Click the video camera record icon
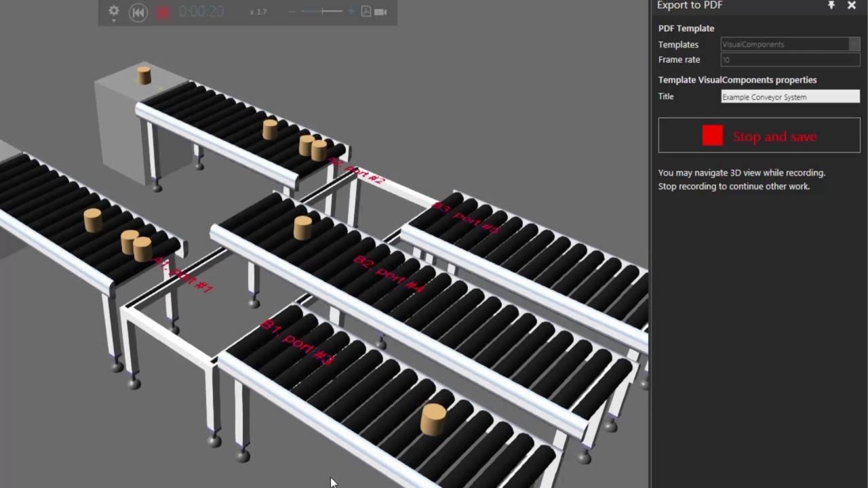The height and width of the screenshot is (488, 868). click(x=380, y=12)
